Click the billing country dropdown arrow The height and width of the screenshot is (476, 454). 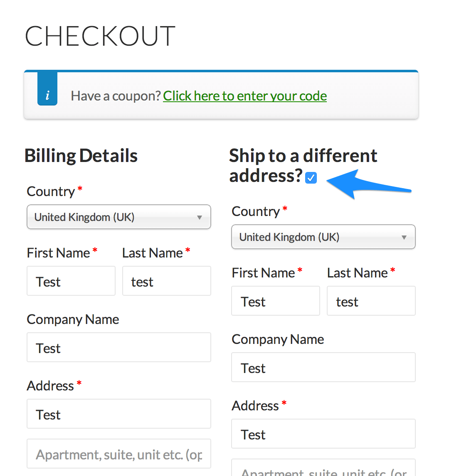199,217
